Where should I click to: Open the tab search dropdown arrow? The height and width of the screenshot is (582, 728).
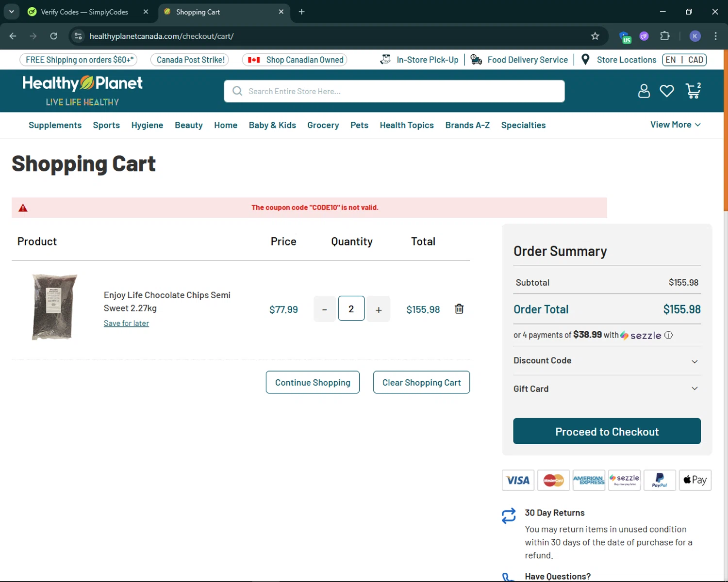[x=11, y=12]
